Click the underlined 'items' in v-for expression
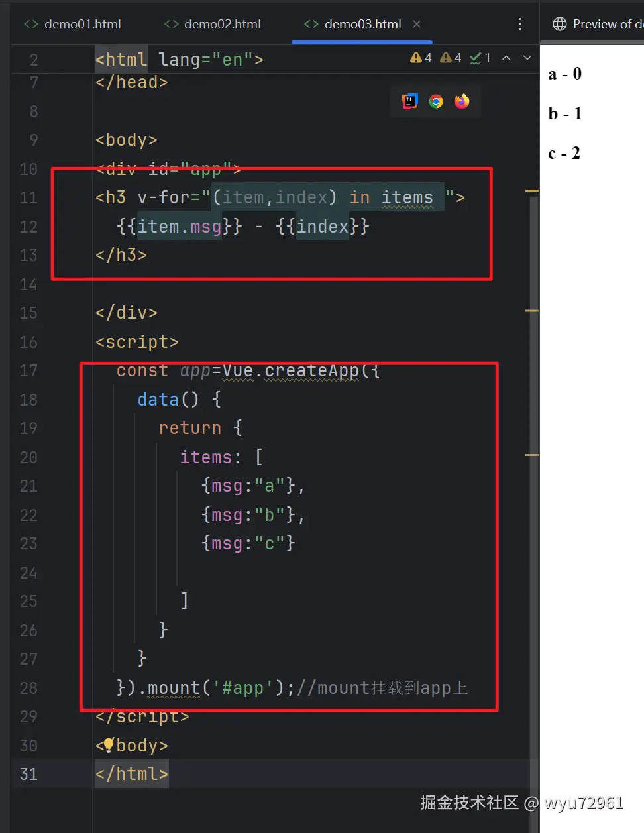The image size is (644, 833). (x=407, y=197)
